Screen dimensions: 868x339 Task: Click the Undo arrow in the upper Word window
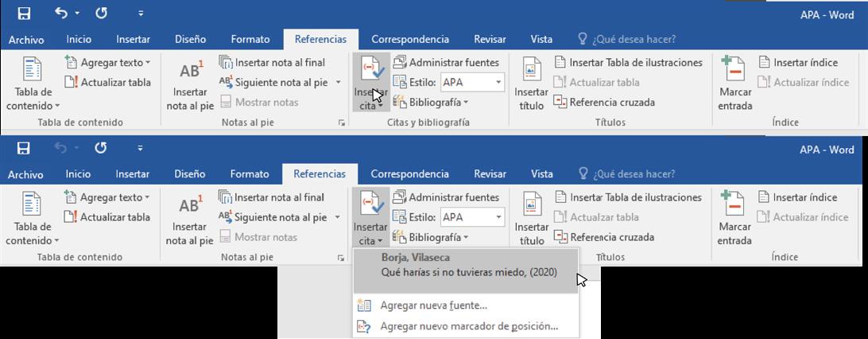click(61, 14)
